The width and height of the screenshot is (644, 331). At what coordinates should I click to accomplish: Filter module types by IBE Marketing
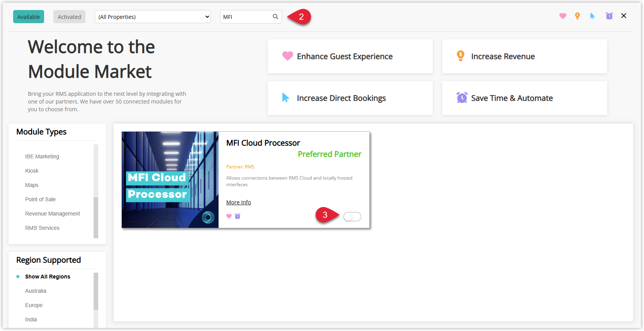coord(42,156)
